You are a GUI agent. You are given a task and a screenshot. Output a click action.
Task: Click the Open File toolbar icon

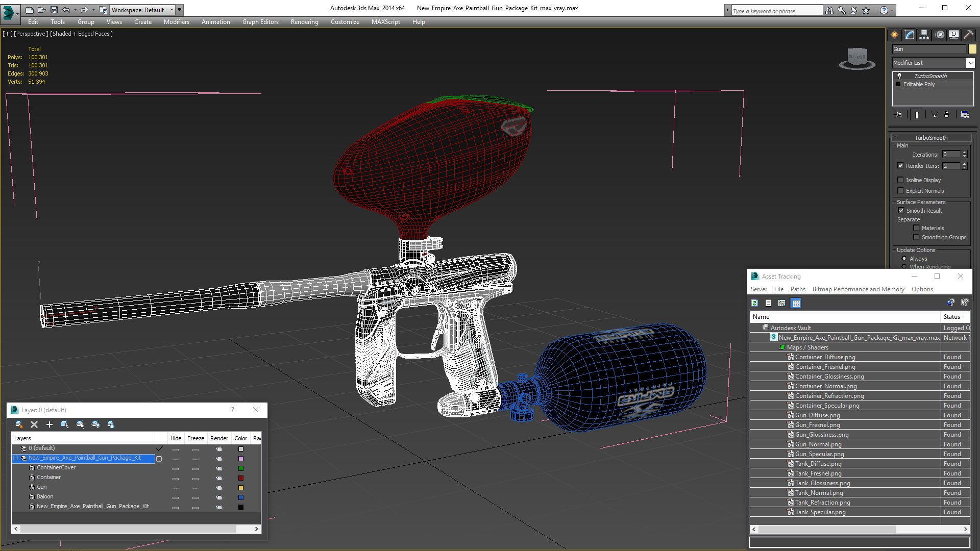point(42,10)
